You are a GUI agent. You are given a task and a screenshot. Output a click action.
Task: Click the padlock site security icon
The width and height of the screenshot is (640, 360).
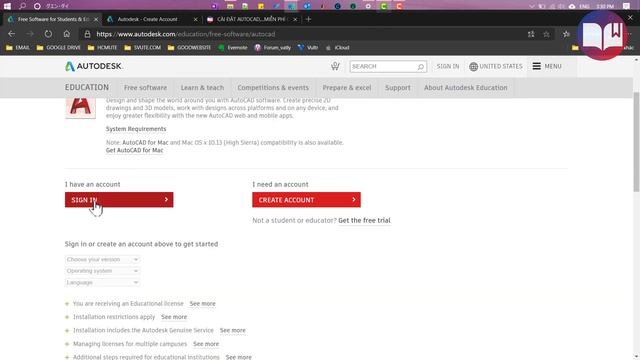pos(87,34)
